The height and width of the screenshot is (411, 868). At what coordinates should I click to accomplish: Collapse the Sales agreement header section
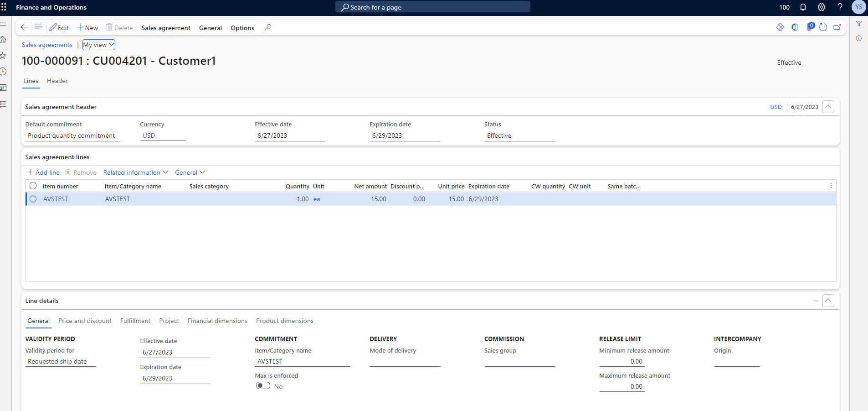pyautogui.click(x=828, y=106)
